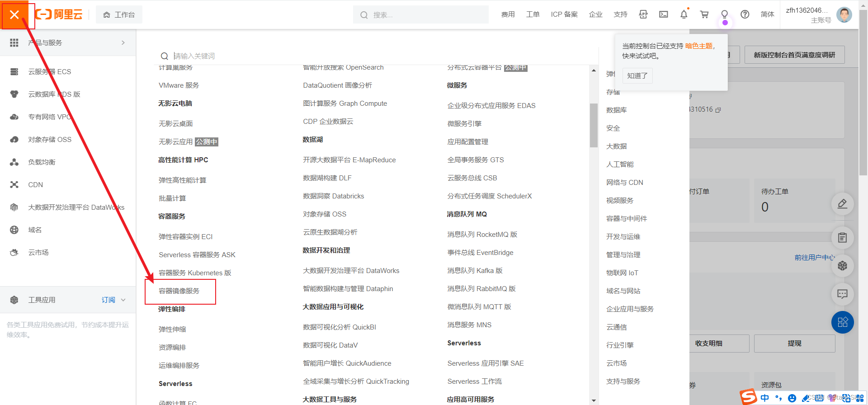Jump to 大数据 category
The image size is (868, 405).
616,146
